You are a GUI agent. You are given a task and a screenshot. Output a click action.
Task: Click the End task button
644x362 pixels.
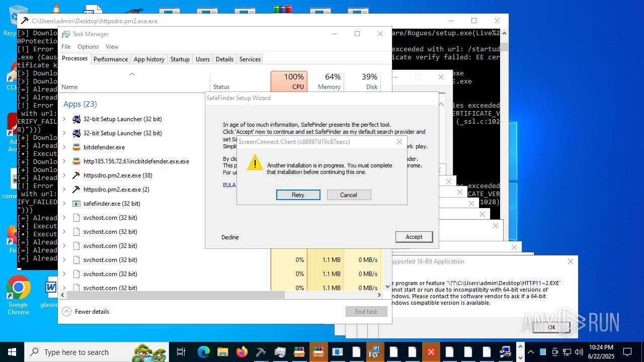(x=366, y=312)
